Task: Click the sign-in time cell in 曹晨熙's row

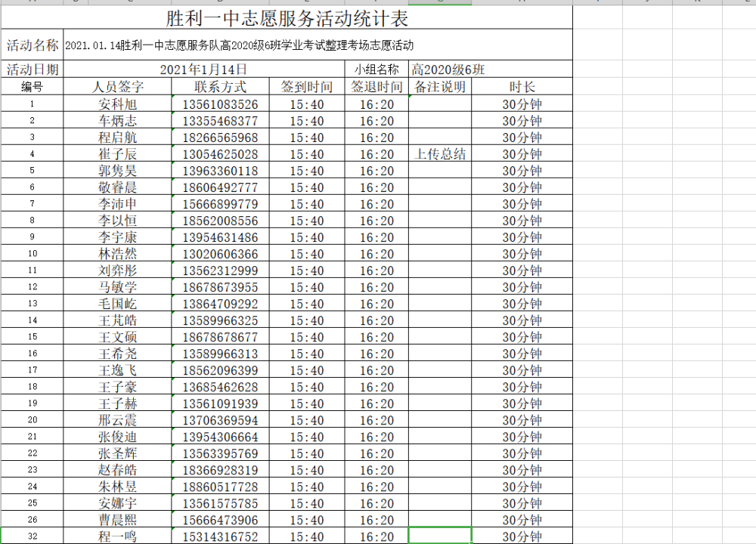Action: (307, 519)
